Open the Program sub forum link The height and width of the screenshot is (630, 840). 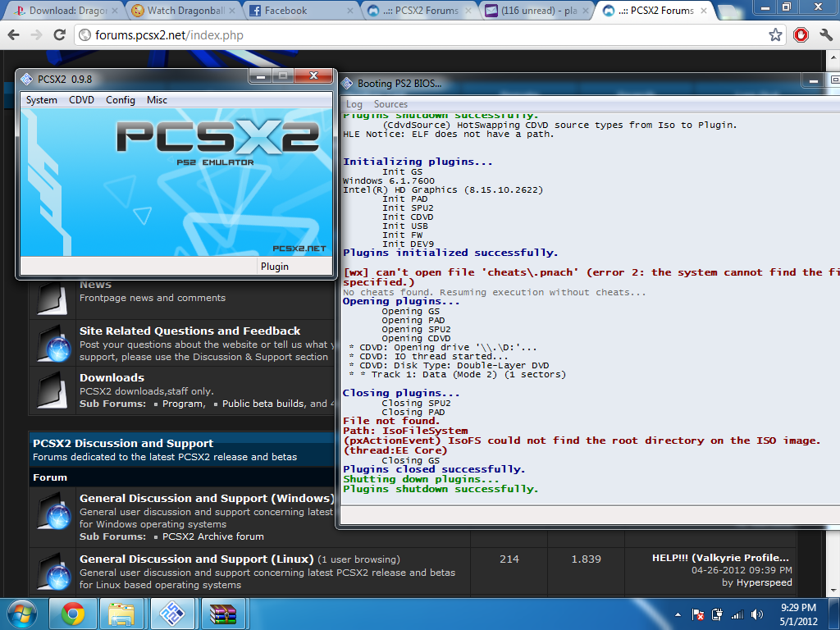click(x=183, y=404)
